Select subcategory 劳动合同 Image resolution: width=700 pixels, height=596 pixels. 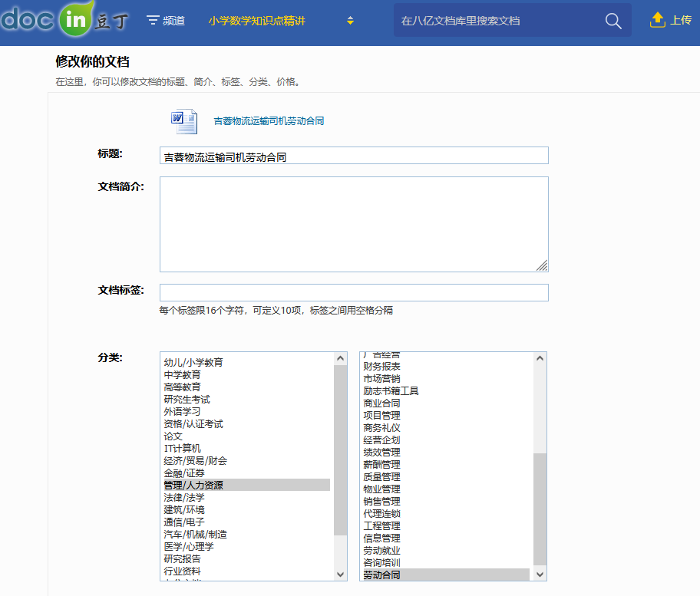[447, 575]
